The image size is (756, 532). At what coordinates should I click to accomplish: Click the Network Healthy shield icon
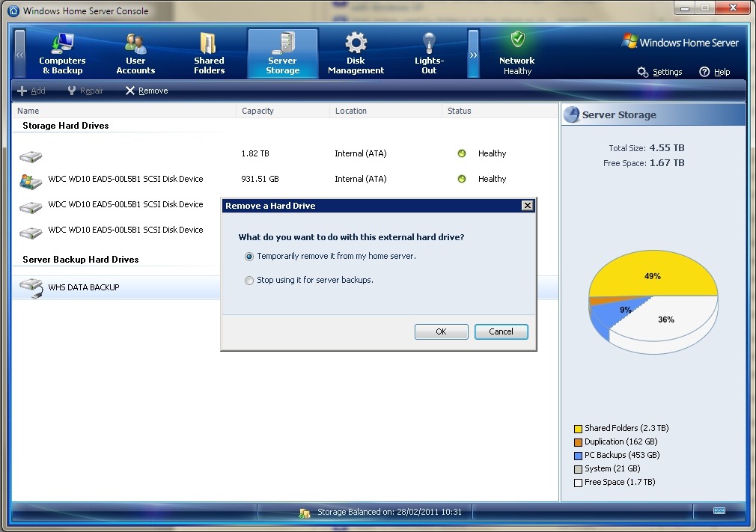[517, 40]
